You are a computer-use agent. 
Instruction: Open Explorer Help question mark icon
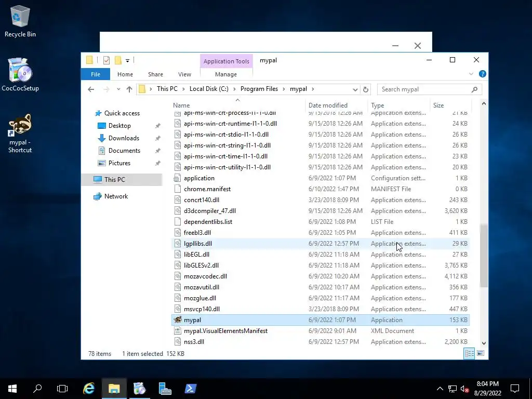pyautogui.click(x=482, y=74)
